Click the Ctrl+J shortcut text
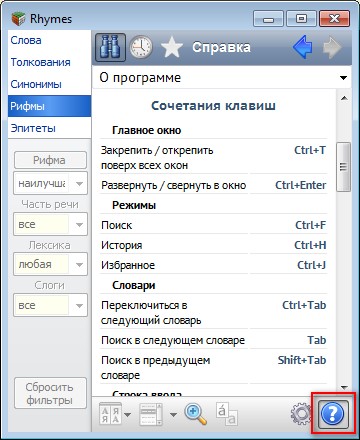 (311, 265)
